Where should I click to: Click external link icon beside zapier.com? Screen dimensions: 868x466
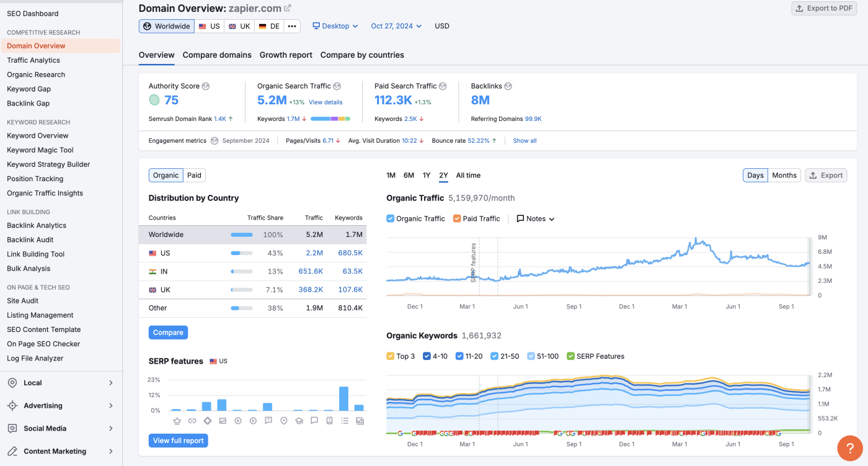tap(288, 8)
